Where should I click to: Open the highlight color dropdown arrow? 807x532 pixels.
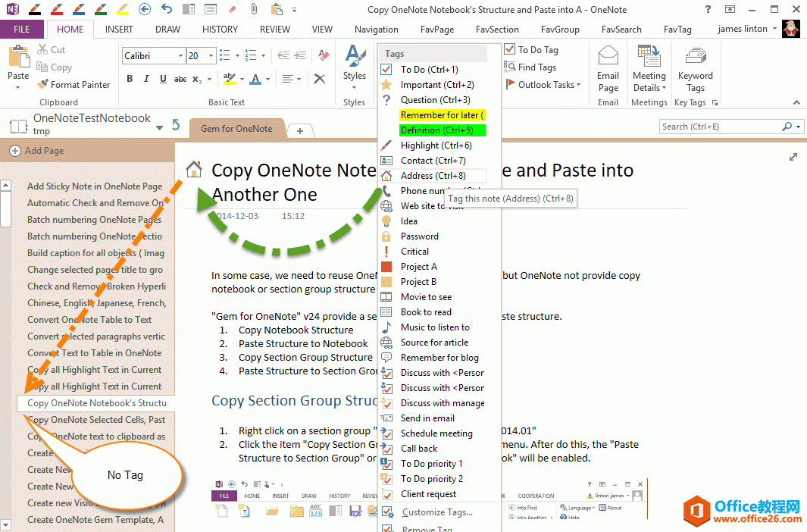coord(242,79)
